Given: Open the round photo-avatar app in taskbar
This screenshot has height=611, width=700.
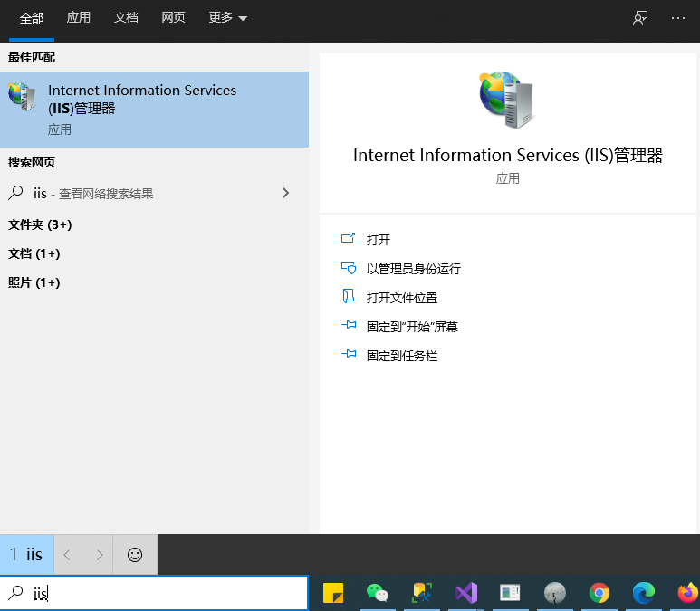Looking at the screenshot, I should pyautogui.click(x=555, y=593).
